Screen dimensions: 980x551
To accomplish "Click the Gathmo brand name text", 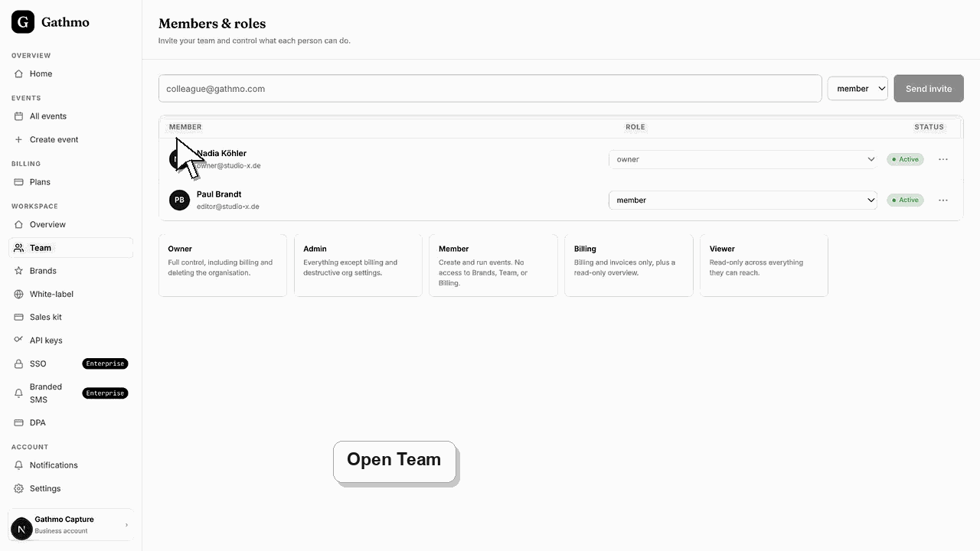I will click(x=65, y=22).
